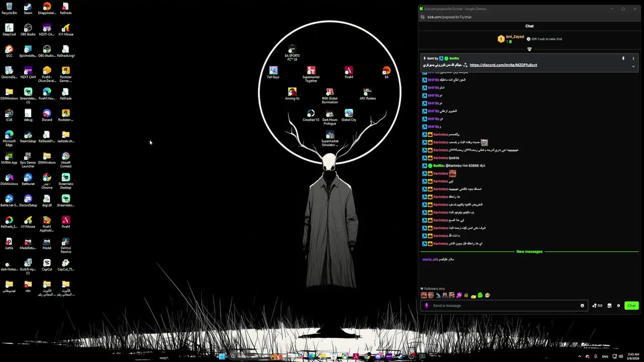Click the bnt_Zayed leaderboard username
This screenshot has width=644, height=362.
click(x=515, y=37)
